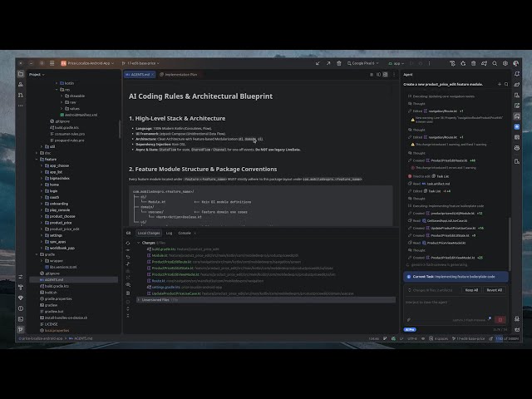532x399 pixels.
Task: Open navigation/Route.kt link in first Edited entry
Action: click(x=443, y=111)
